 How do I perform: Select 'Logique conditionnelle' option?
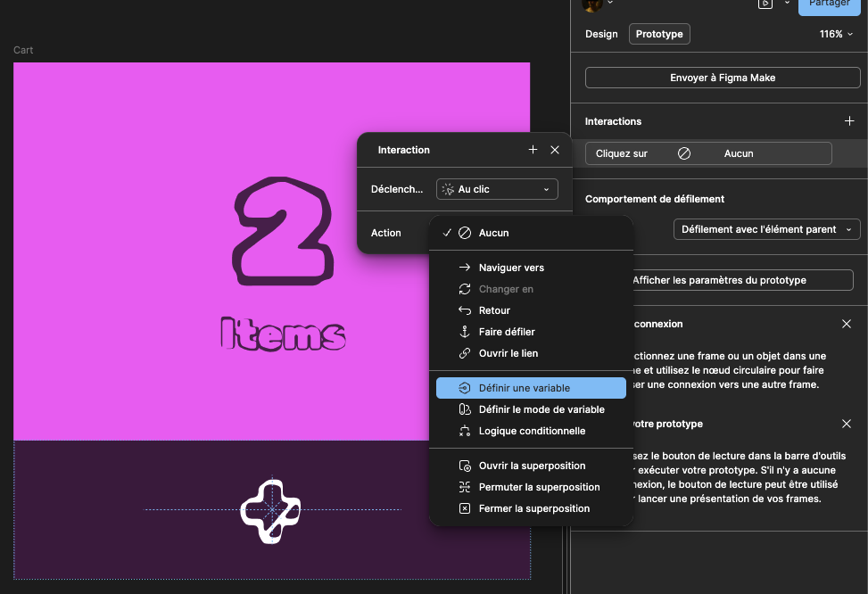[532, 431]
